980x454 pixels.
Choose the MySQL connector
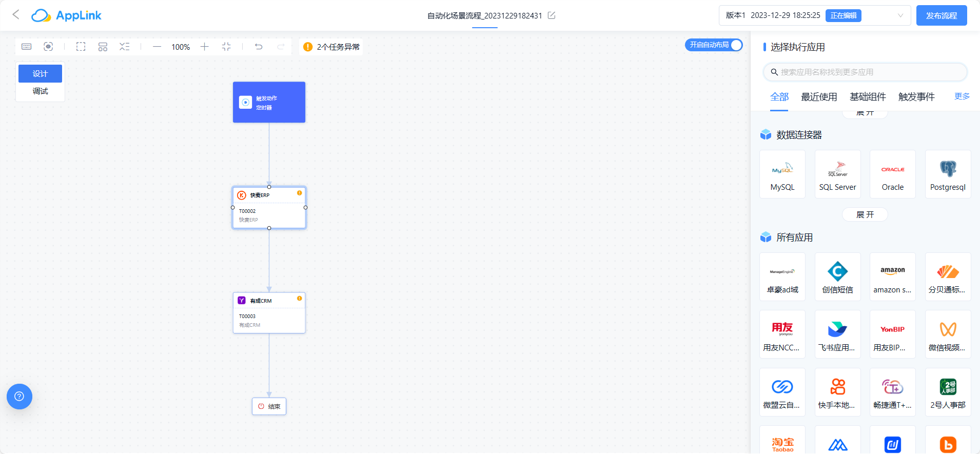coord(782,174)
